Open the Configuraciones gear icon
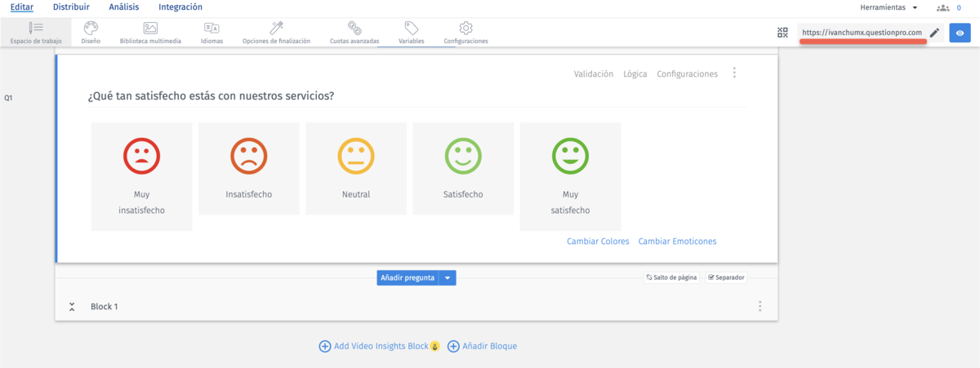 pyautogui.click(x=465, y=28)
